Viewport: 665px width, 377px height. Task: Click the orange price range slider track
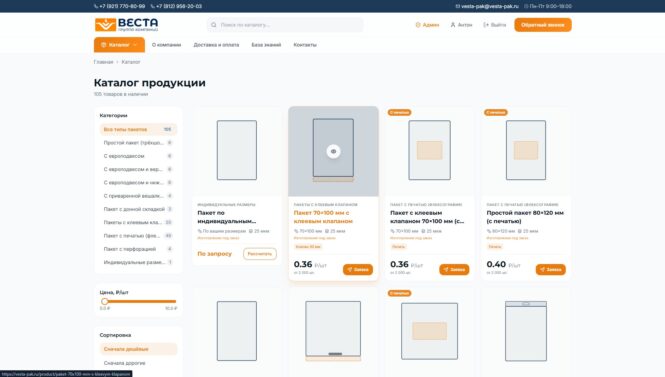(140, 302)
